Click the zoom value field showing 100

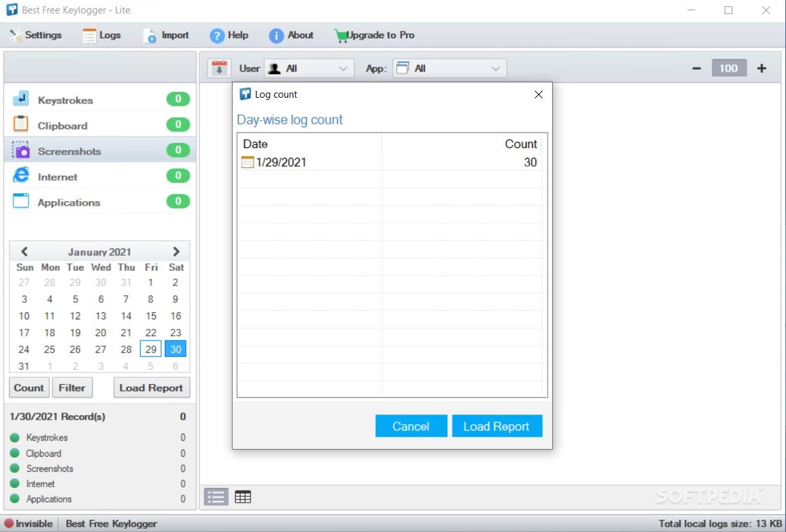click(x=729, y=68)
